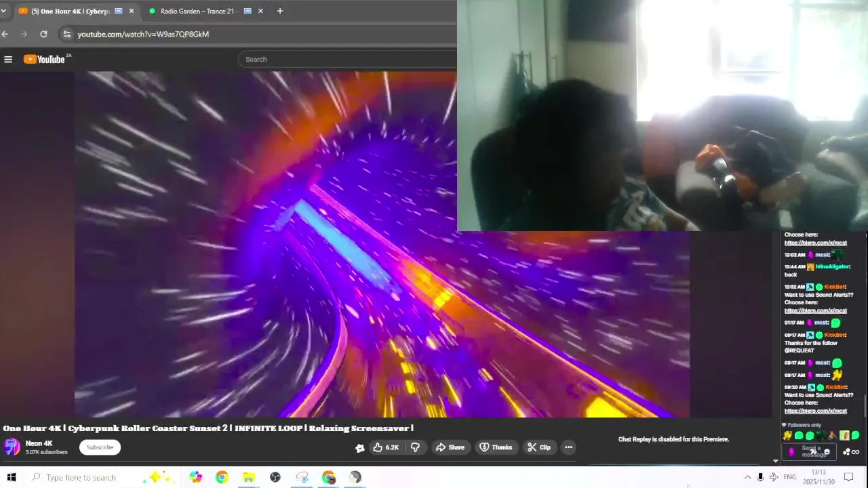Open the ENG language switcher
This screenshot has width=868, height=488.
(x=789, y=477)
